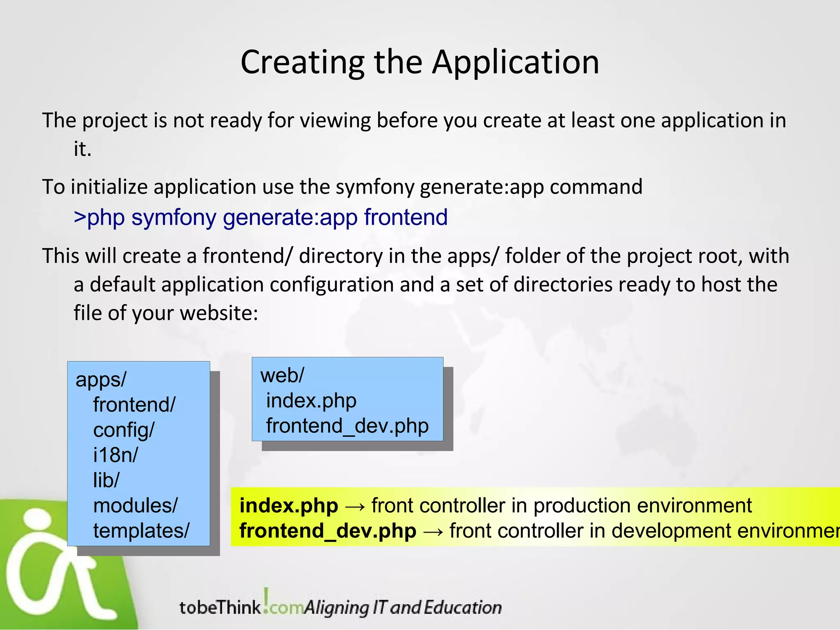This screenshot has width=840, height=630.
Task: Select the templates/ directory entry
Action: pyautogui.click(x=141, y=531)
